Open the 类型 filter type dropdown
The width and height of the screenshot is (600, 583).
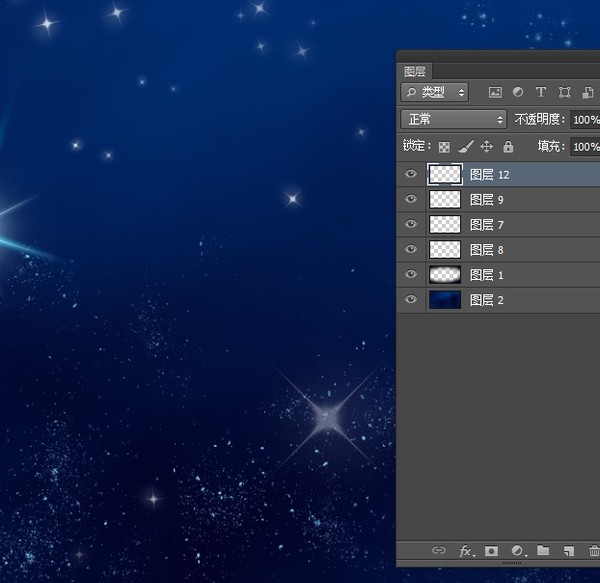[x=435, y=92]
